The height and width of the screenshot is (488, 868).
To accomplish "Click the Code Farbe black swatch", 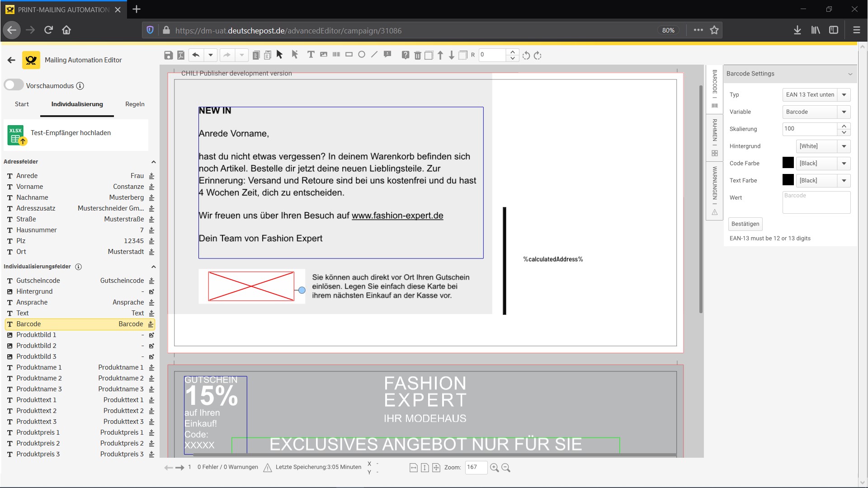I will (x=788, y=163).
